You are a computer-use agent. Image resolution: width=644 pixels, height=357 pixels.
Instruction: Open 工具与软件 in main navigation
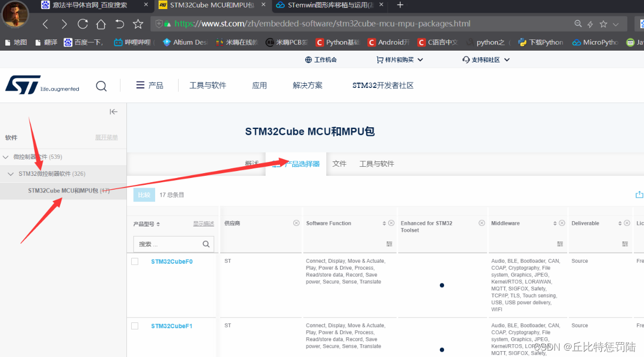pyautogui.click(x=208, y=85)
